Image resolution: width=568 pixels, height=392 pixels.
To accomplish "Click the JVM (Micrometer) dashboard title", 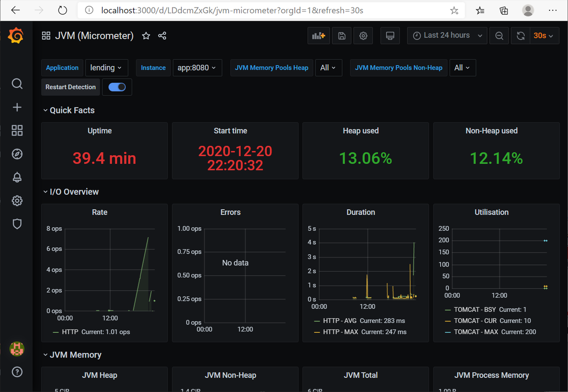I will pyautogui.click(x=94, y=36).
